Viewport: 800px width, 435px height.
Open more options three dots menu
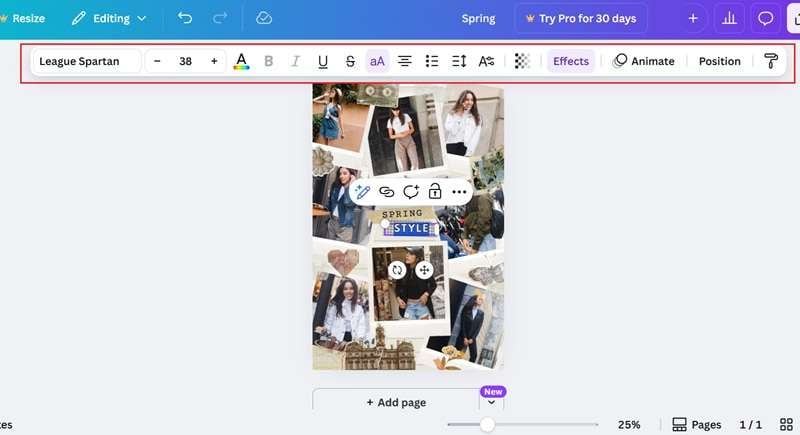[x=459, y=192]
